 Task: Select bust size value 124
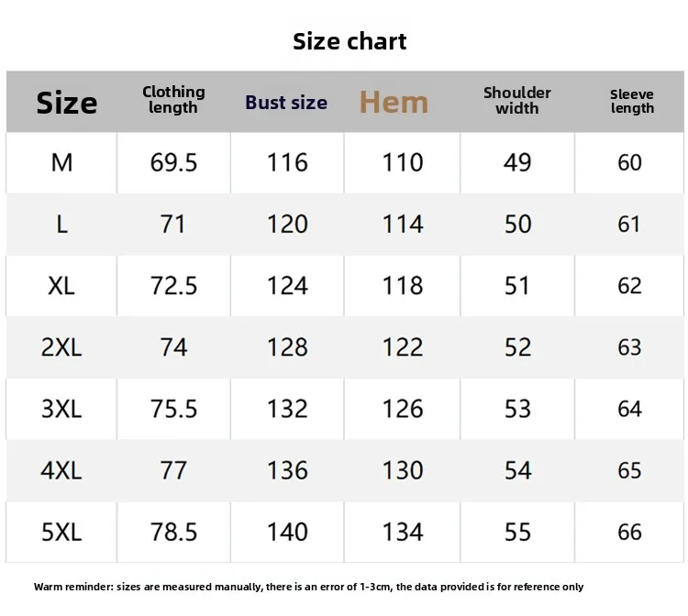pos(287,285)
